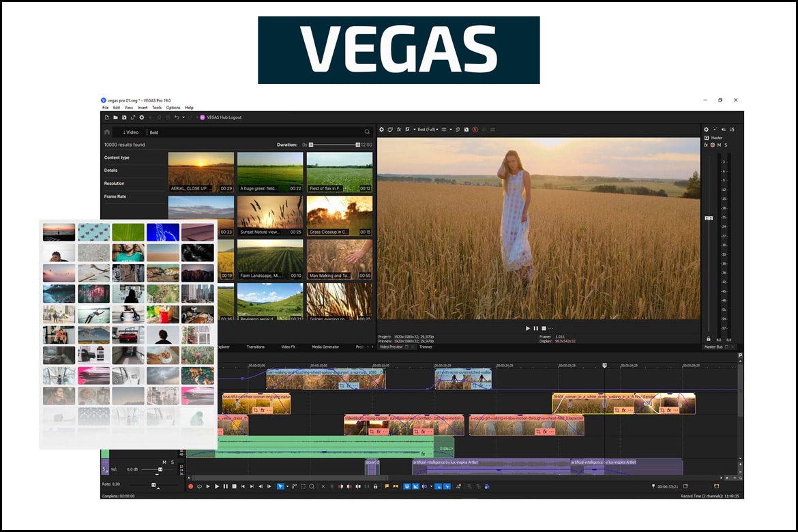
Task: Open project Properties gear icon in main toolbar
Action: tap(142, 118)
